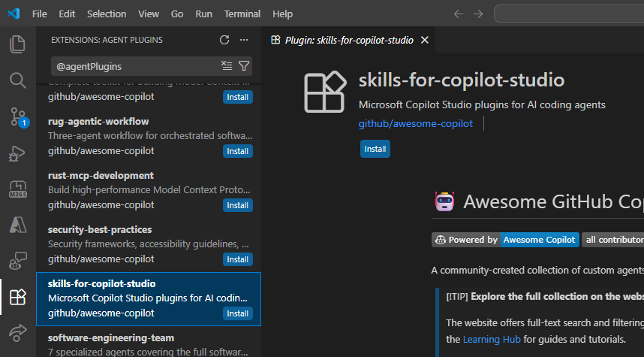Go back with the left arrow
Image resolution: width=644 pixels, height=357 pixels.
coord(459,14)
